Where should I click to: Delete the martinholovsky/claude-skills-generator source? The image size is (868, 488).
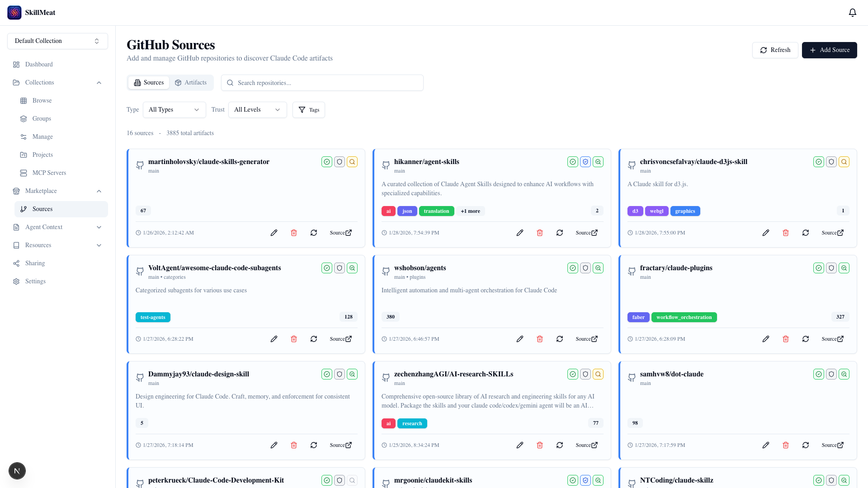294,233
